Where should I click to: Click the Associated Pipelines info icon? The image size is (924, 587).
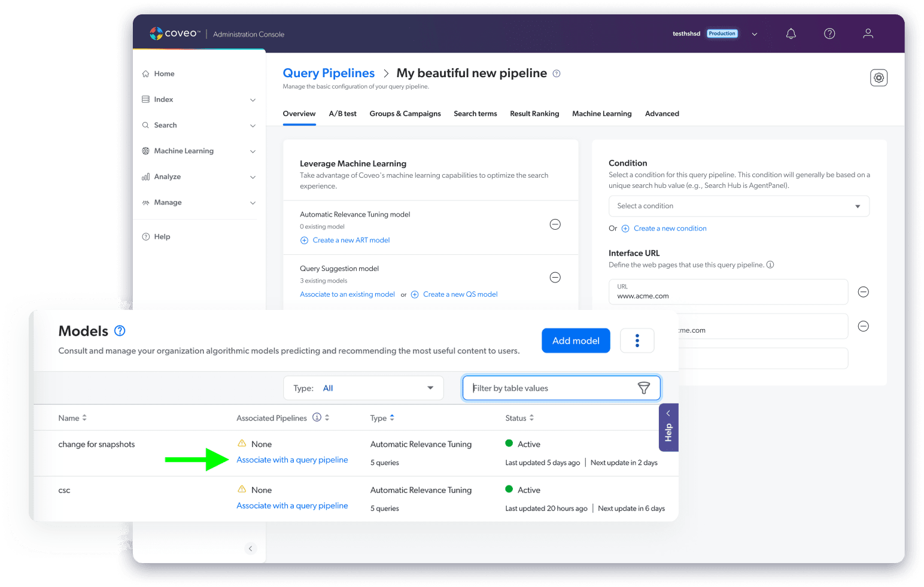pyautogui.click(x=317, y=418)
